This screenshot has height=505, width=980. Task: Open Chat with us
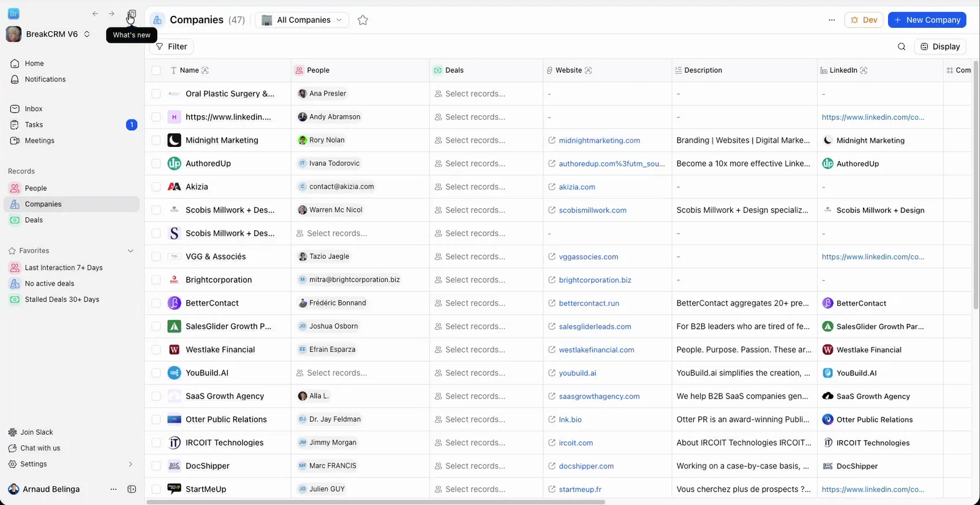pos(34,448)
